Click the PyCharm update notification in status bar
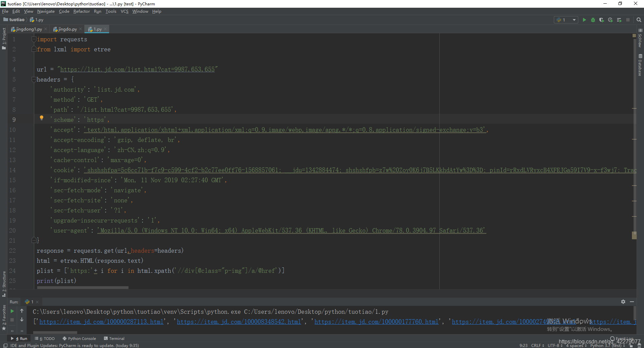Screen dimensions: 644x348 click(x=74, y=345)
